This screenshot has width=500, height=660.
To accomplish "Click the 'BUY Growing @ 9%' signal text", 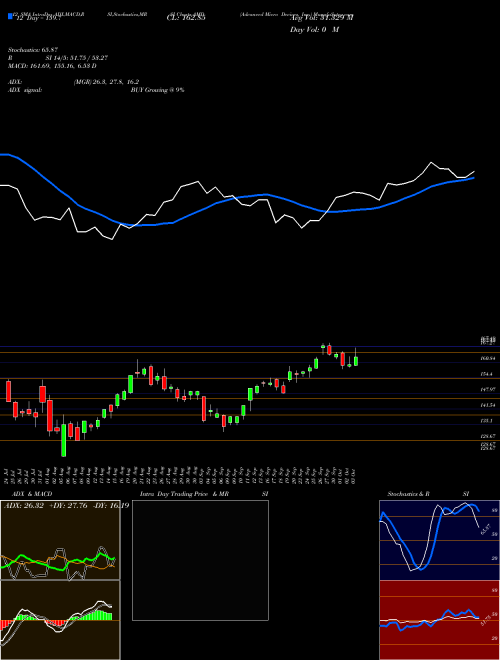I will (157, 90).
